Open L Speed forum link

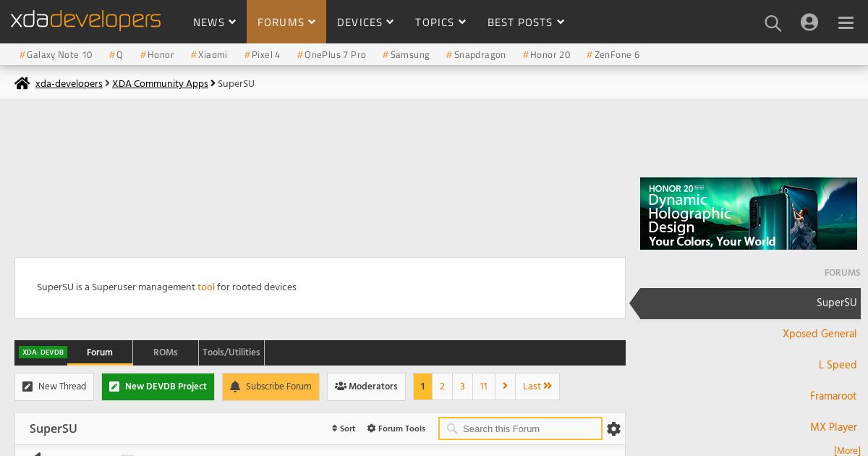838,365
